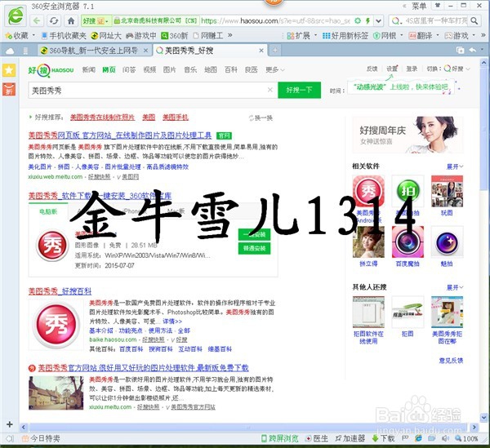Click the green 美咖相机 app icon
The width and height of the screenshot is (490, 448).
click(408, 191)
